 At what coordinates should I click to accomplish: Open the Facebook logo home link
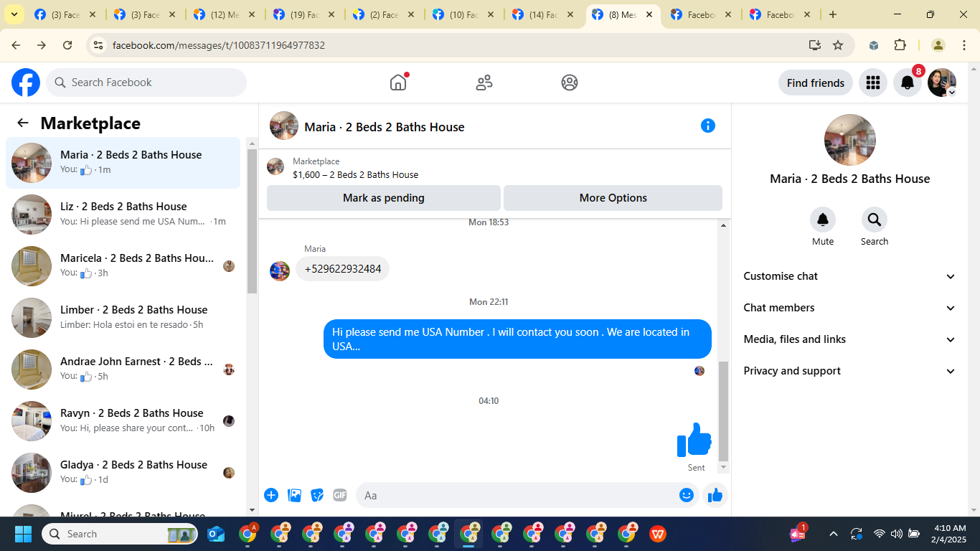(26, 83)
